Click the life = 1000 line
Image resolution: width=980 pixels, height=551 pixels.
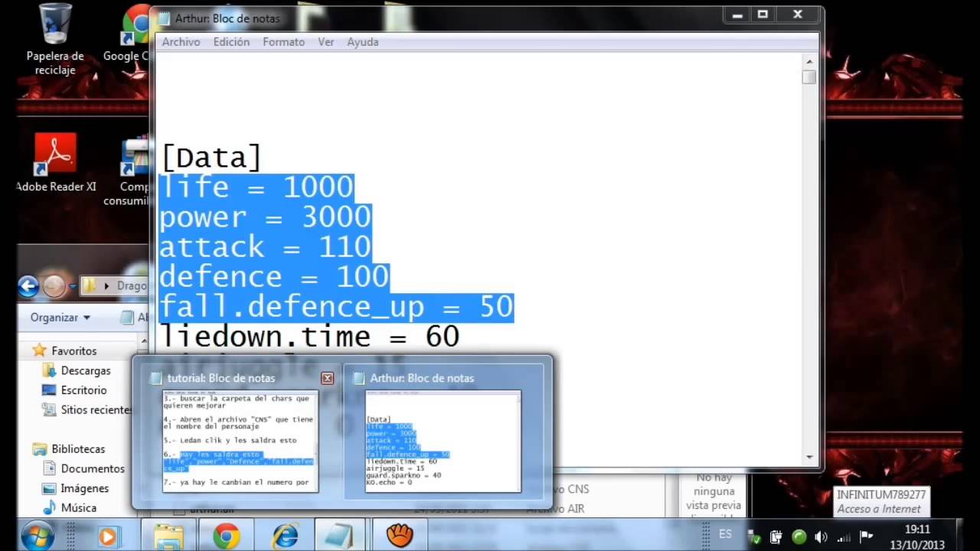256,187
